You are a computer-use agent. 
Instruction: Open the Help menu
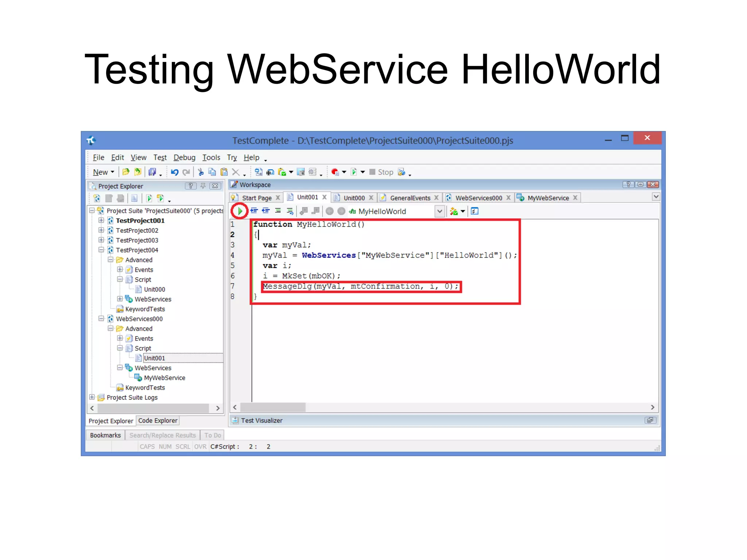click(x=251, y=157)
